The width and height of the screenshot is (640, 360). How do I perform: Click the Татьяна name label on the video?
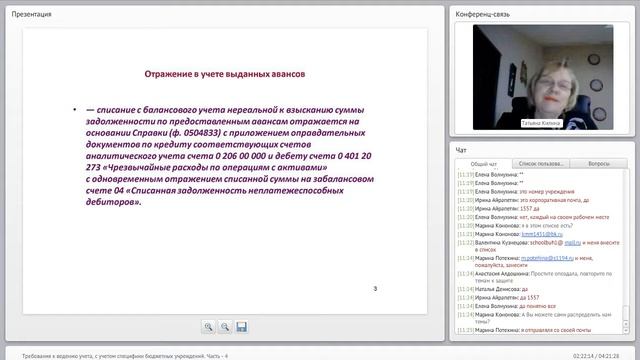pos(541,123)
